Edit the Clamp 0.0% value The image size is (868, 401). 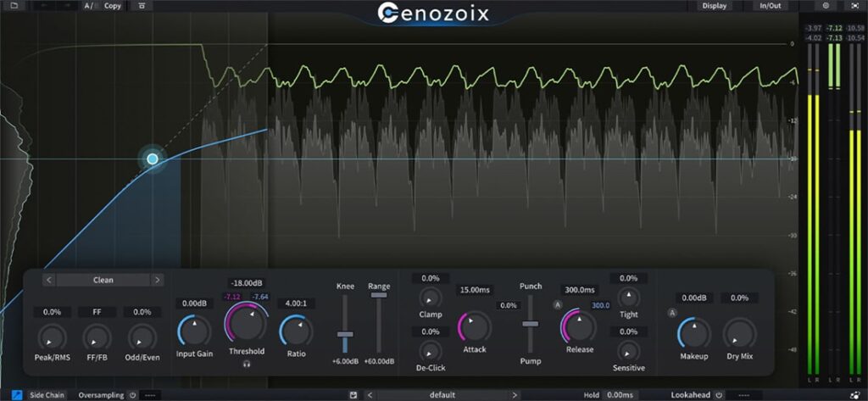pyautogui.click(x=431, y=279)
